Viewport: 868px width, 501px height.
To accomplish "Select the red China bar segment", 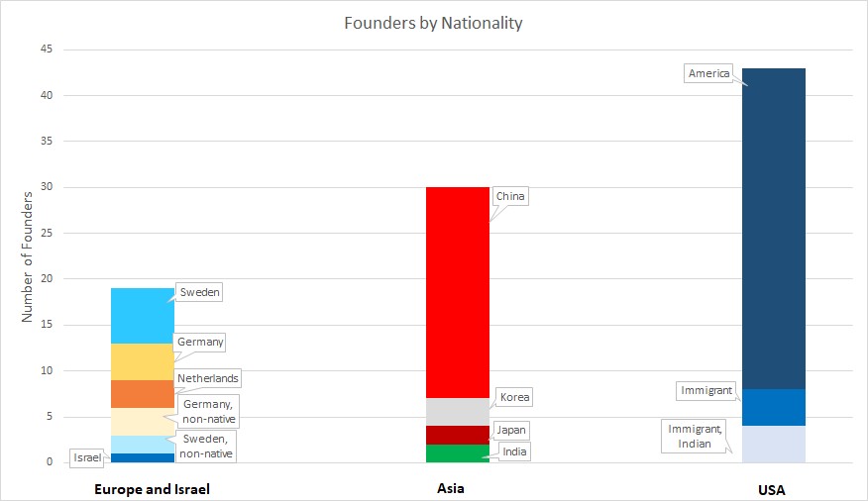I will 457,292.
